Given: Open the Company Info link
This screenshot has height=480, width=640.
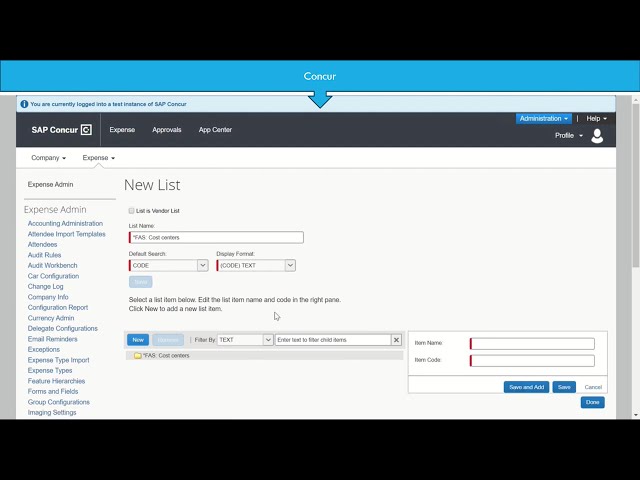Looking at the screenshot, I should (48, 297).
